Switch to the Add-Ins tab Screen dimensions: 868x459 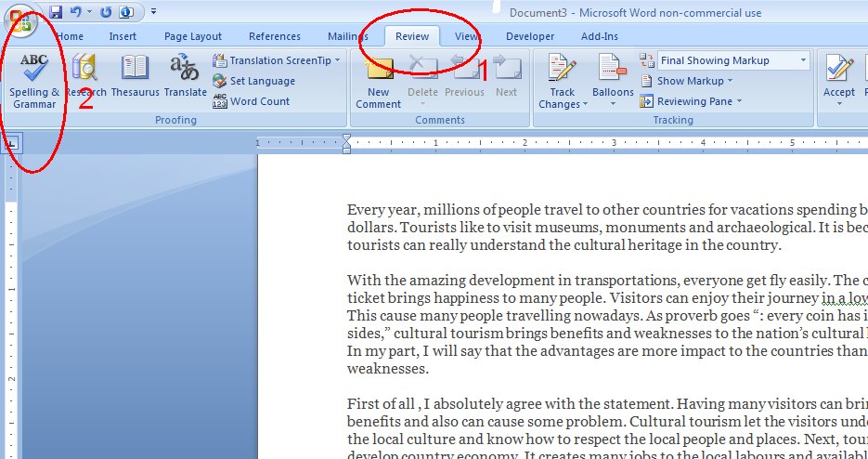tap(600, 36)
